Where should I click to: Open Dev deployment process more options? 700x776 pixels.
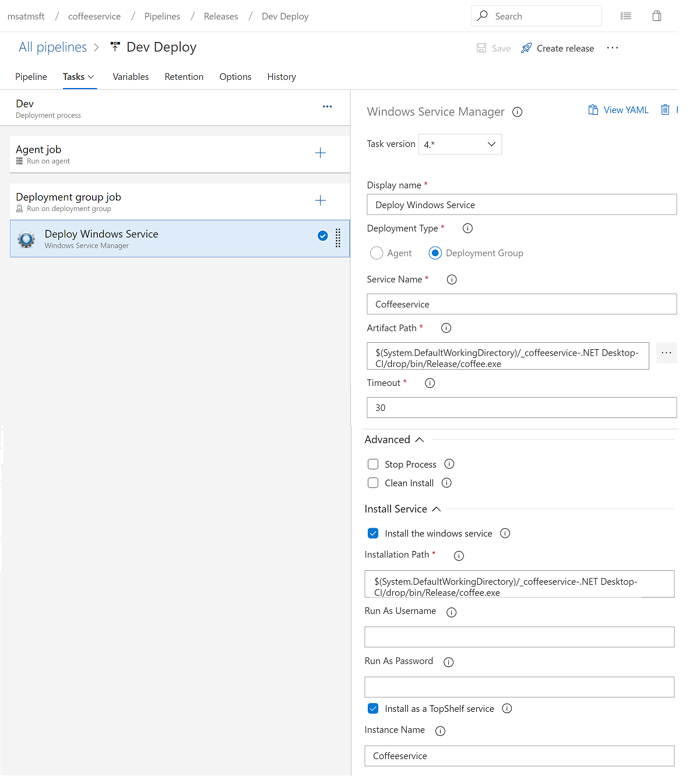coord(327,107)
